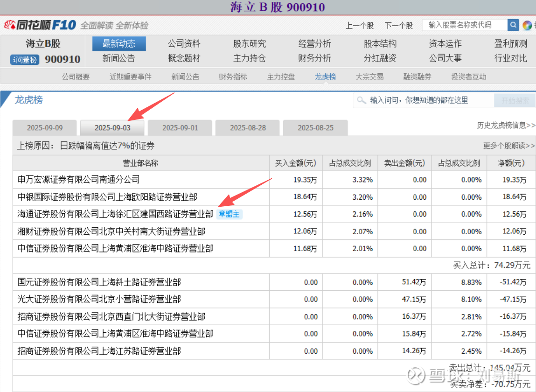Open the 2025-08-28 date tab
Image resolution: width=536 pixels, height=392 pixels.
[248, 128]
